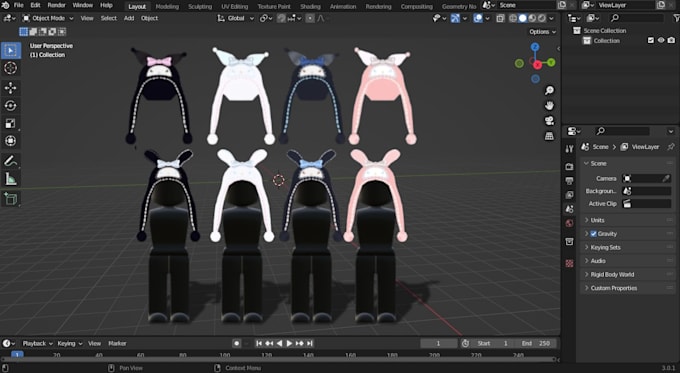
Task: Switch to the UV Editing workspace tab
Action: click(x=235, y=7)
